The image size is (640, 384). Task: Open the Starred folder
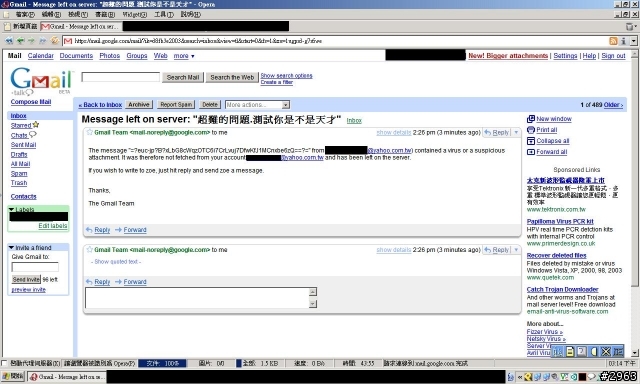[x=21, y=125]
